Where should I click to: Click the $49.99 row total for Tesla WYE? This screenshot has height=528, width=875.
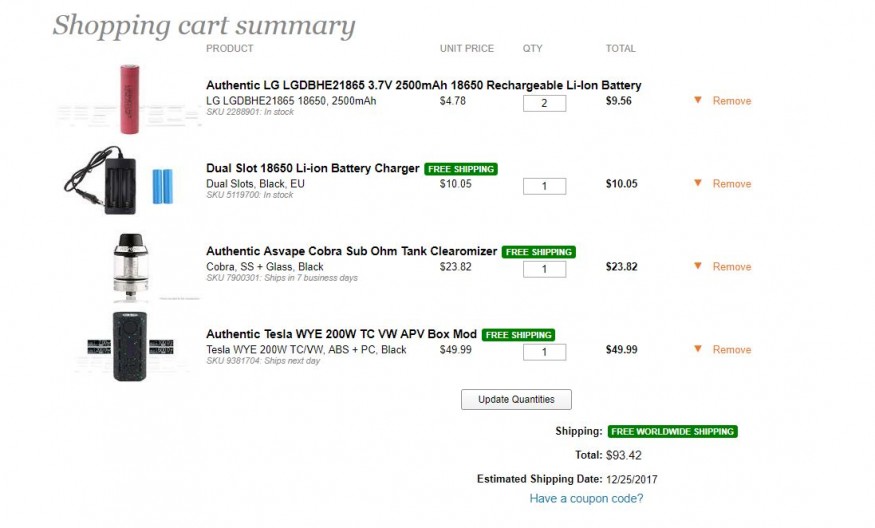pos(622,349)
